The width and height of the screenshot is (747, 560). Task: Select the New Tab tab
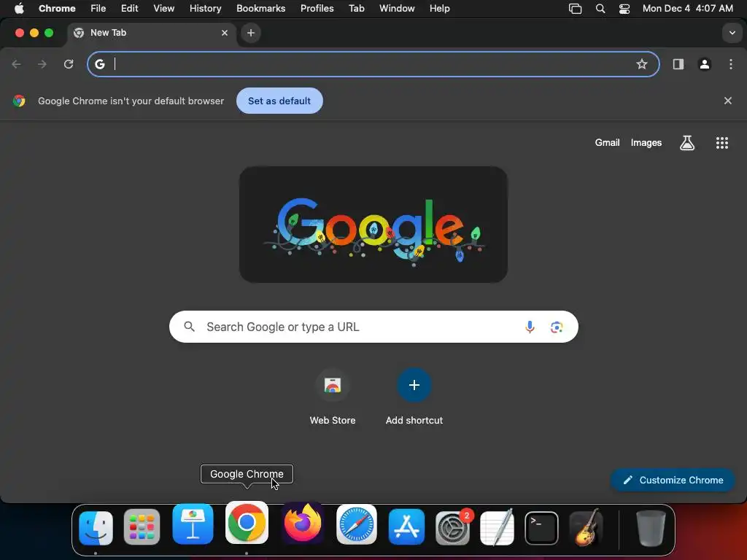(151, 33)
